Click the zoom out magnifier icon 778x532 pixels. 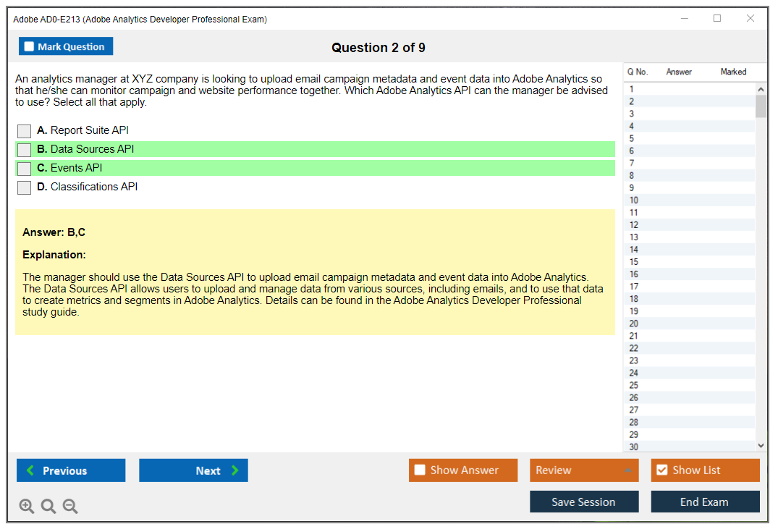70,507
